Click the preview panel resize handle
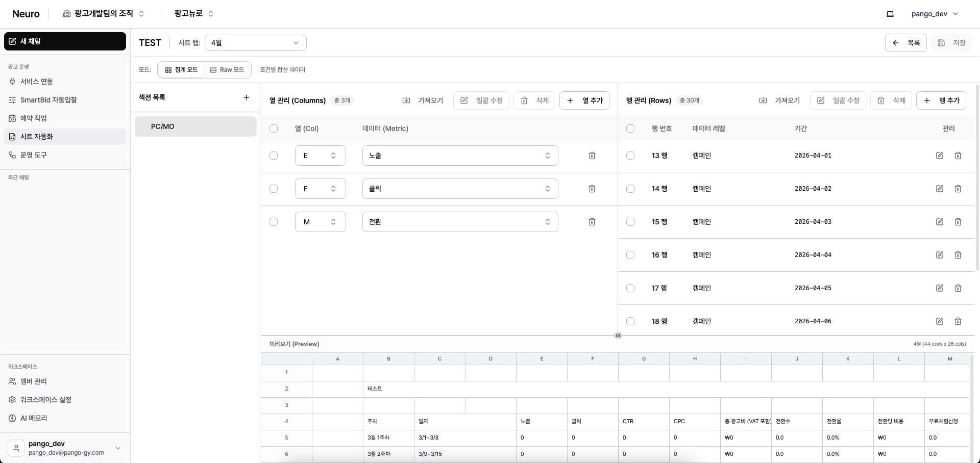This screenshot has height=463, width=980. pyautogui.click(x=618, y=336)
